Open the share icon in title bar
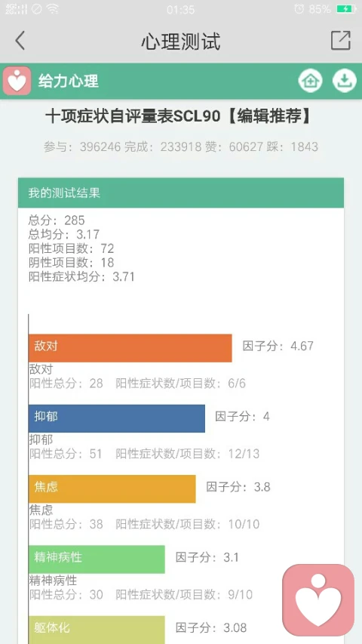 pos(341,40)
